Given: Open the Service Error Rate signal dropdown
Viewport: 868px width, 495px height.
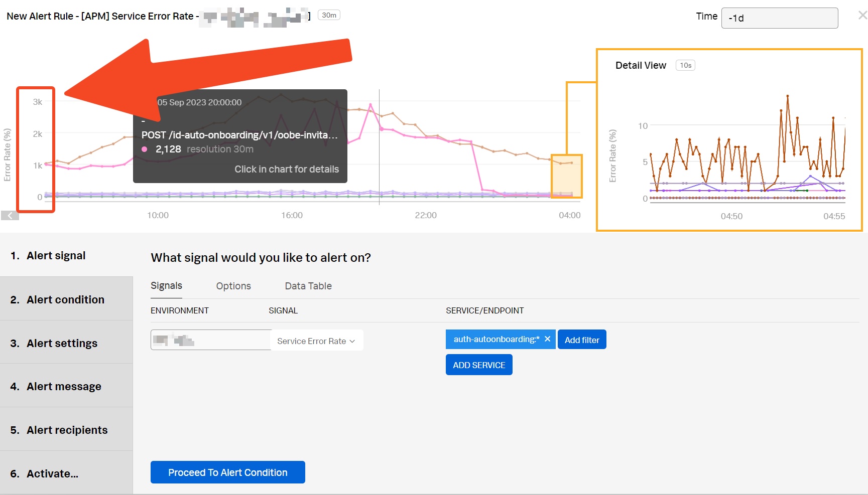Looking at the screenshot, I should (316, 341).
